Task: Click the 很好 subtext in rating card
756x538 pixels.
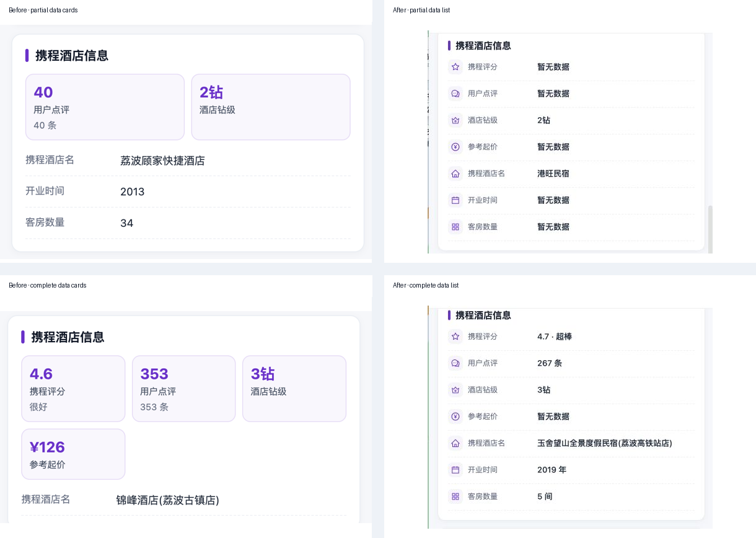Action: point(38,407)
